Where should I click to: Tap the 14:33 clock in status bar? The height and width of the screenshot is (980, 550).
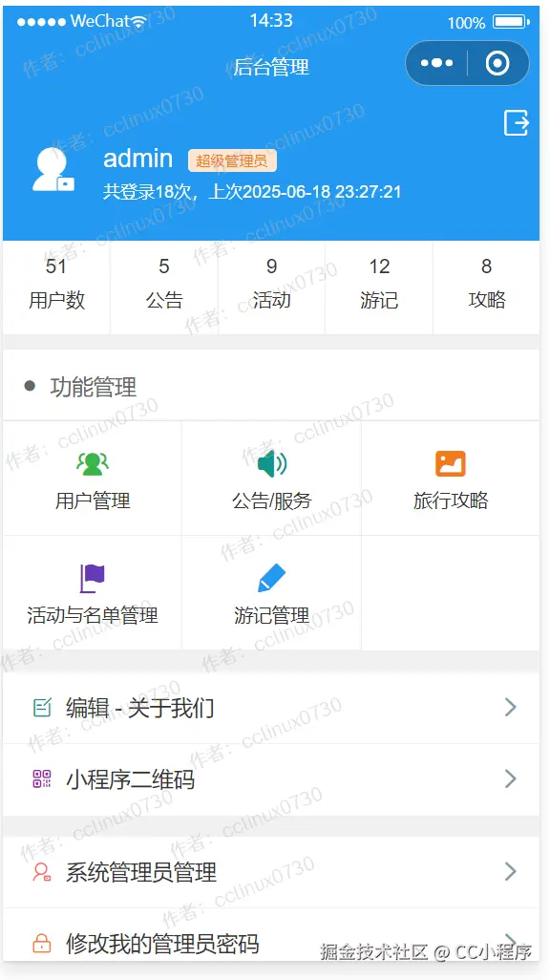(271, 21)
